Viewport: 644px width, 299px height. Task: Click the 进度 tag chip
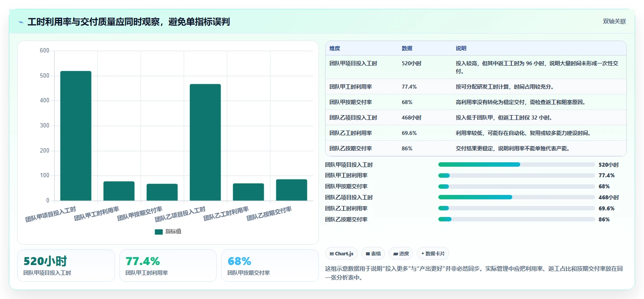[401, 254]
